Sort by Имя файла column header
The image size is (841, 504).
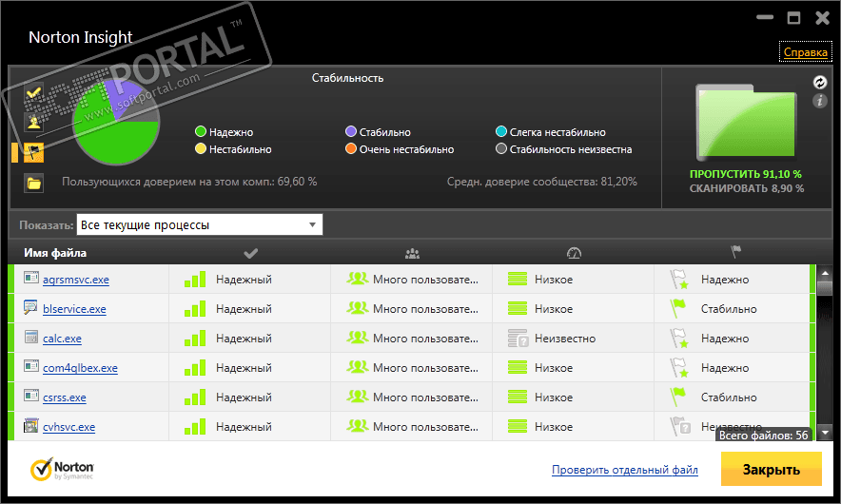(x=55, y=253)
